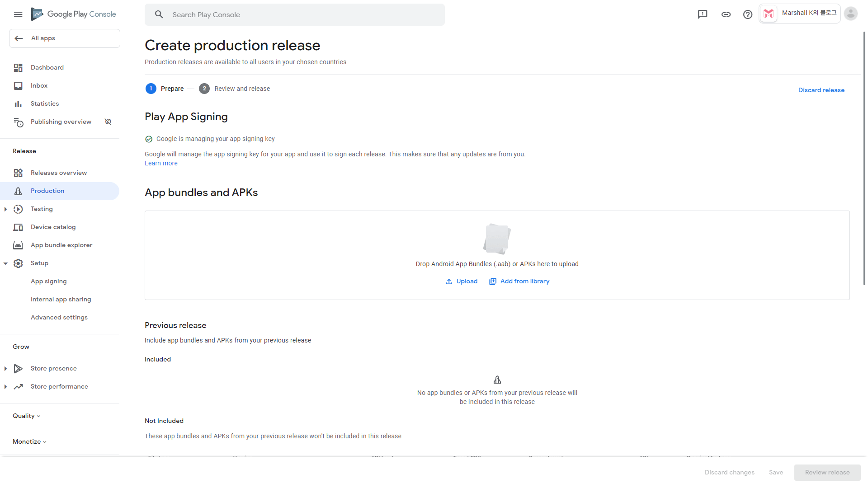Click the user account avatar
This screenshot has height=488, width=868.
tap(851, 14)
